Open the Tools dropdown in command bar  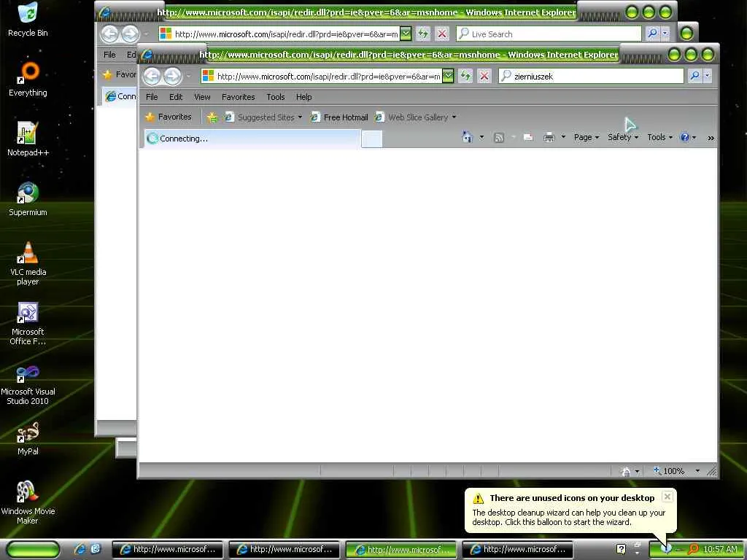659,137
